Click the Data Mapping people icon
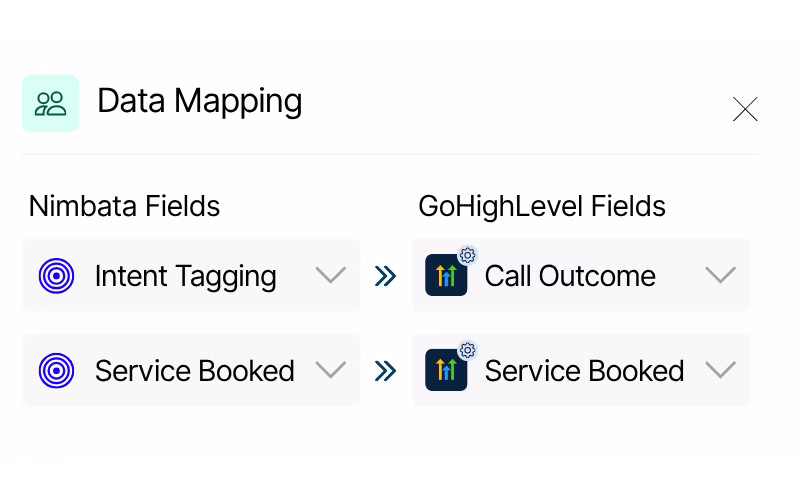The image size is (800, 500). (51, 104)
